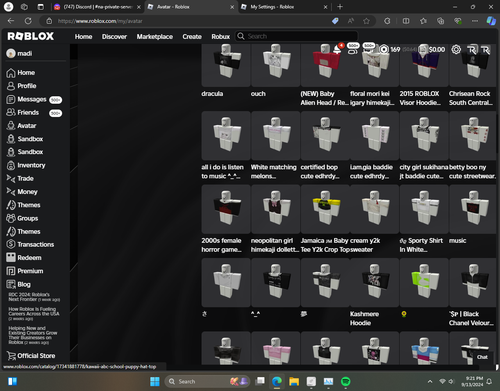Image resolution: width=500 pixels, height=391 pixels.
Task: Select the Chrisean Rock South Central shirt
Action: pos(473,66)
